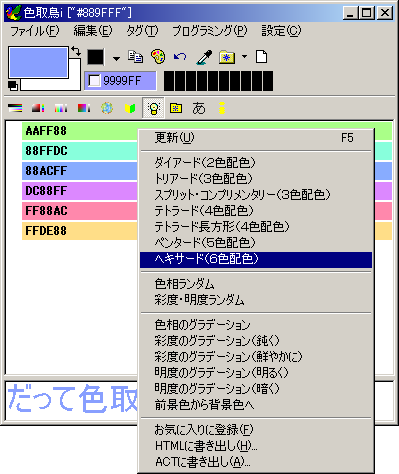Click the reset default colors icon

13,86
